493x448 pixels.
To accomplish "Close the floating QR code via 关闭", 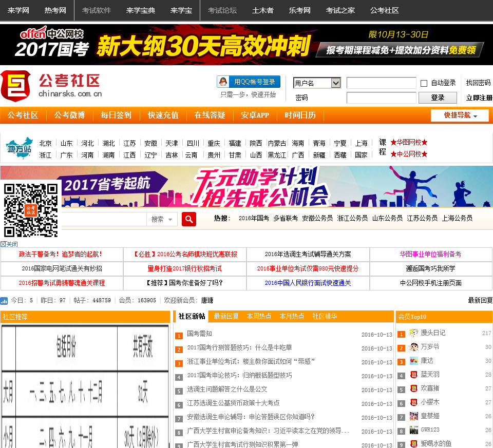I will tap(9, 244).
